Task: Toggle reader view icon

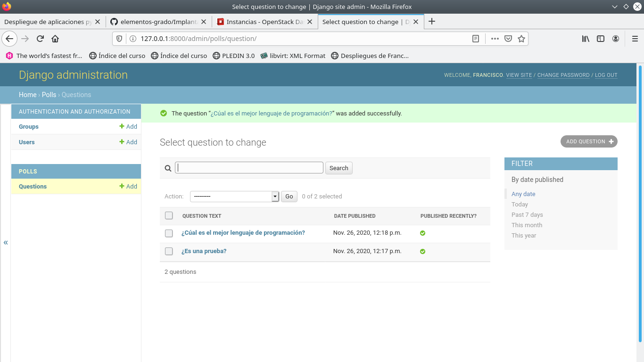Action: (476, 39)
